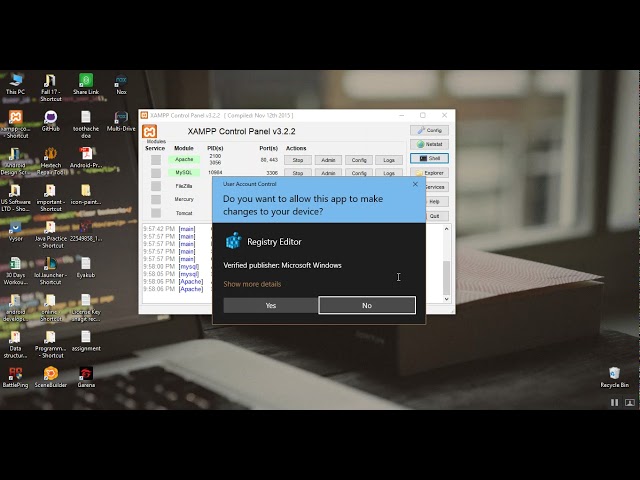This screenshot has width=640, height=480.
Task: Select MySQL module label
Action: pos(184,173)
